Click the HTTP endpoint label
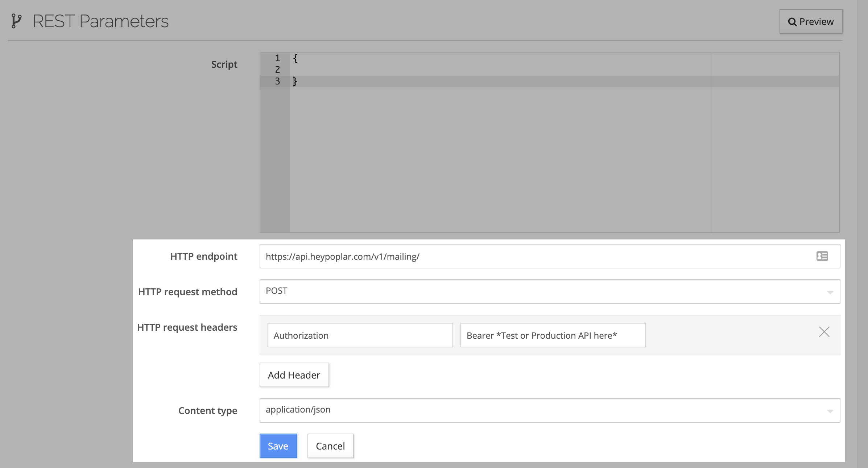The image size is (868, 468). click(204, 256)
